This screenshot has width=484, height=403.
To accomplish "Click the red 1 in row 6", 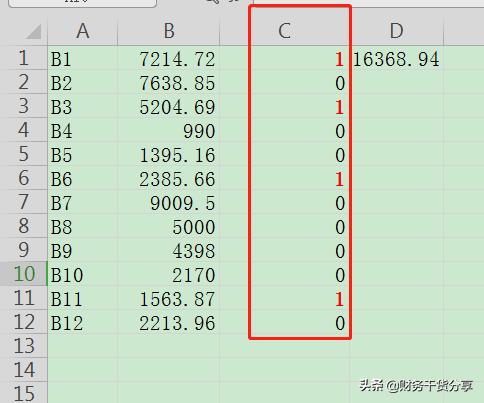I will (x=339, y=179).
